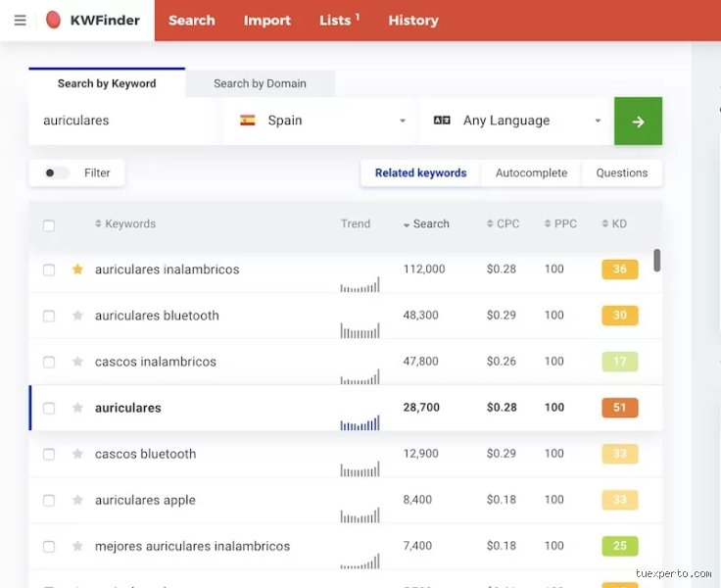
Task: Click the KD 51 difficulty badge
Action: (x=620, y=407)
